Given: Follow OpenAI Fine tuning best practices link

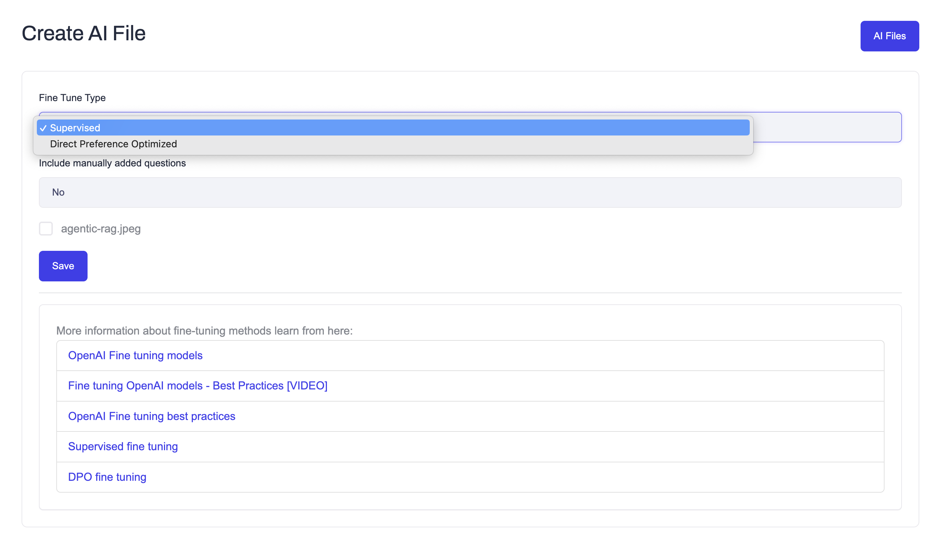Looking at the screenshot, I should coord(151,416).
